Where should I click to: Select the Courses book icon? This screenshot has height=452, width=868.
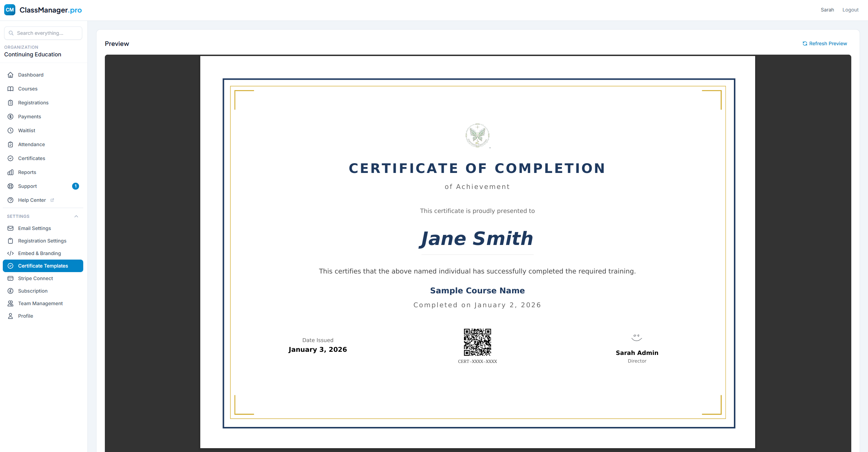click(11, 89)
